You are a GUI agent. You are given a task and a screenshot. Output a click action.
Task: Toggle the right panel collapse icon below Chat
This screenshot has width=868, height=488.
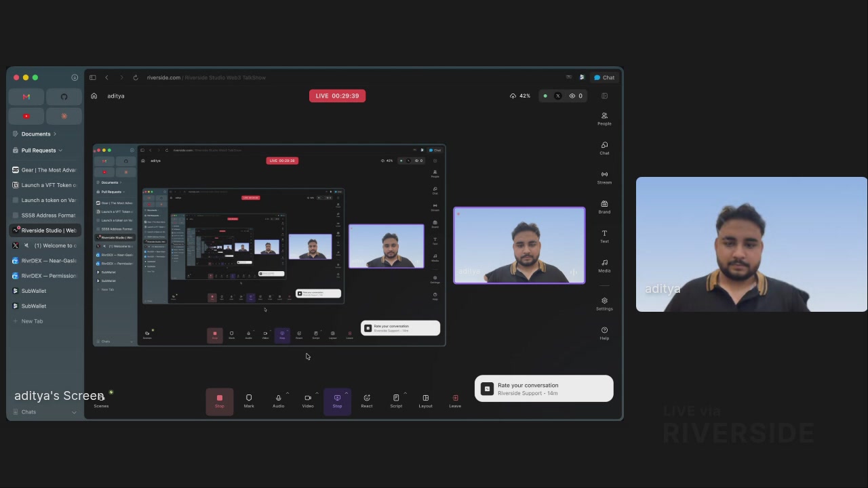604,96
